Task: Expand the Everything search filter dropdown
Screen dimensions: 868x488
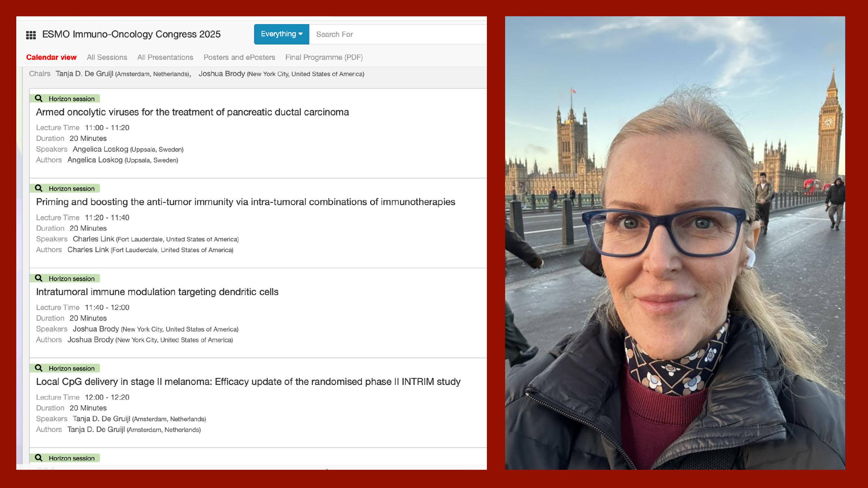Action: 282,34
